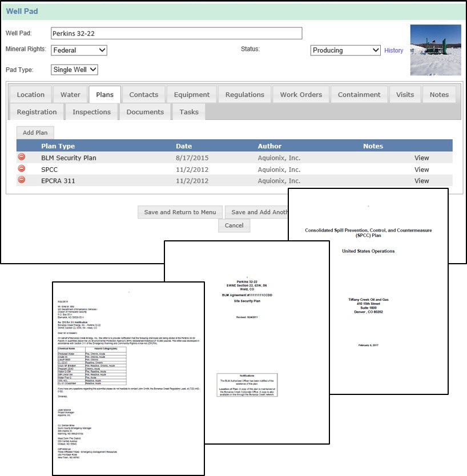Open the Mineral Rights dropdown
467x476 pixels.
pos(79,50)
